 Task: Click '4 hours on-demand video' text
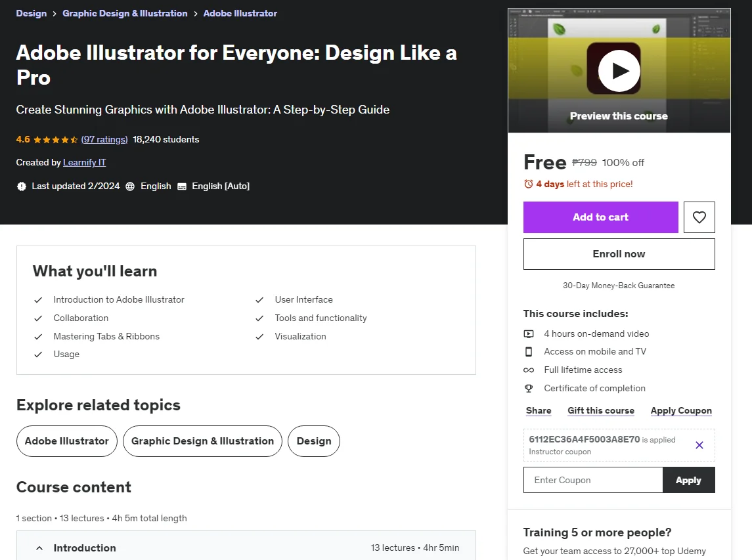596,334
